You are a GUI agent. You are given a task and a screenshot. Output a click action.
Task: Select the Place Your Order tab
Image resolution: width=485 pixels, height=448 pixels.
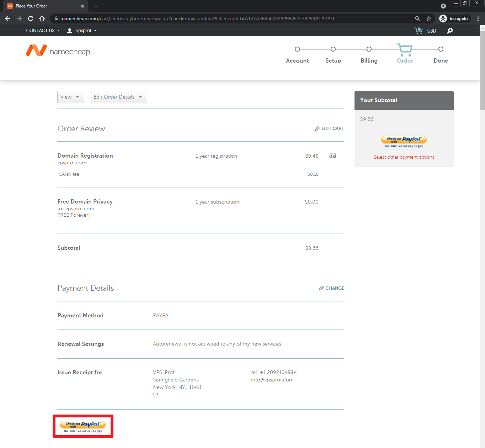(46, 6)
